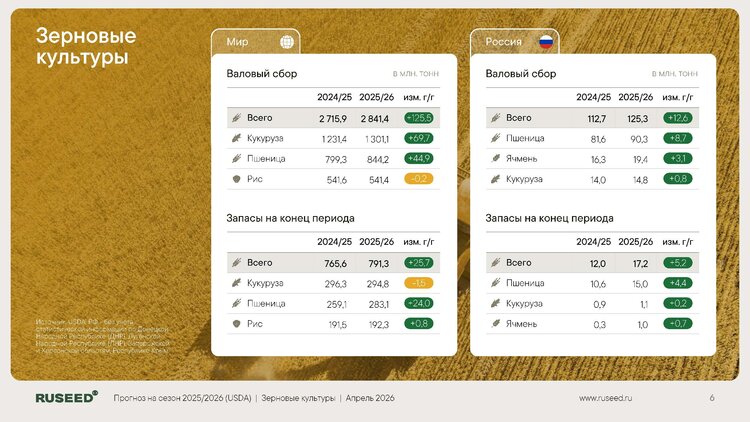Viewport: 750px width, 422px height.
Task: Select the green +125,5 change badge
Action: tap(418, 118)
